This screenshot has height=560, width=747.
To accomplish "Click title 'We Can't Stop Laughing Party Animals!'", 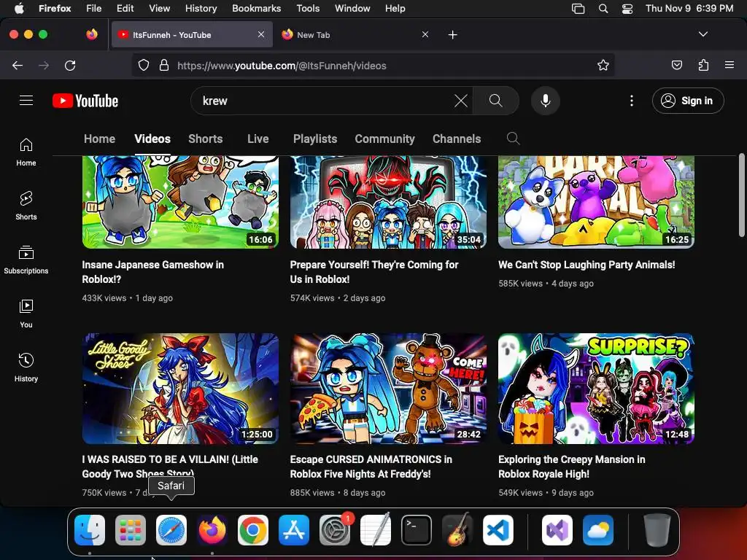I will (587, 265).
